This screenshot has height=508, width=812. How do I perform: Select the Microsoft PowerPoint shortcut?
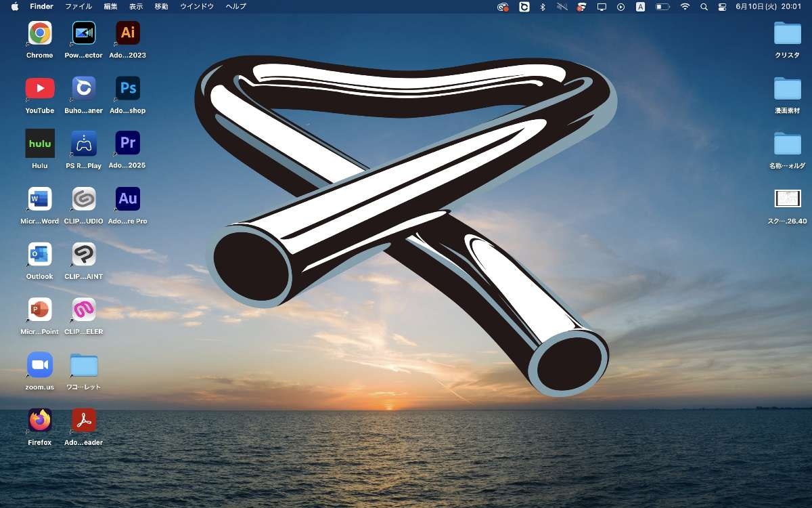40,310
